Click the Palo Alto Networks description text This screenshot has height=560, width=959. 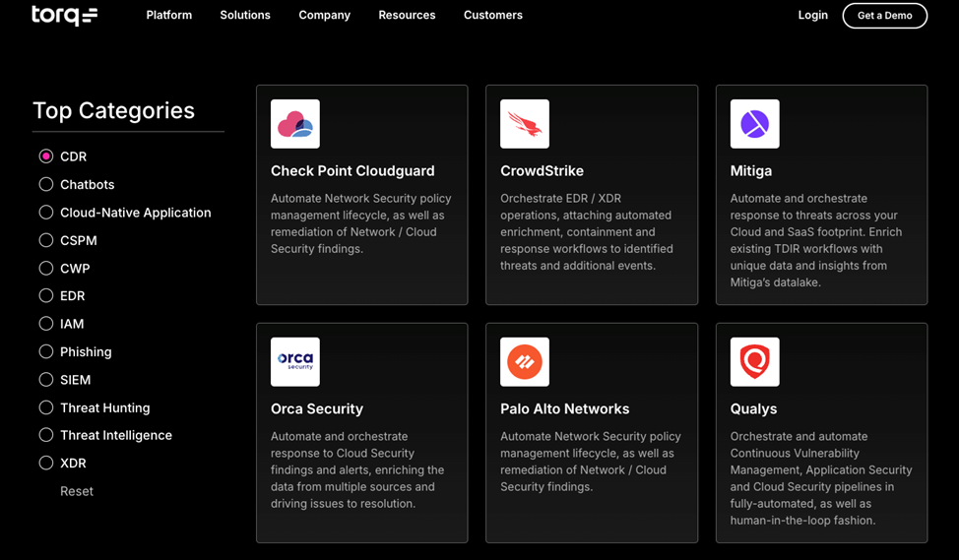click(590, 461)
